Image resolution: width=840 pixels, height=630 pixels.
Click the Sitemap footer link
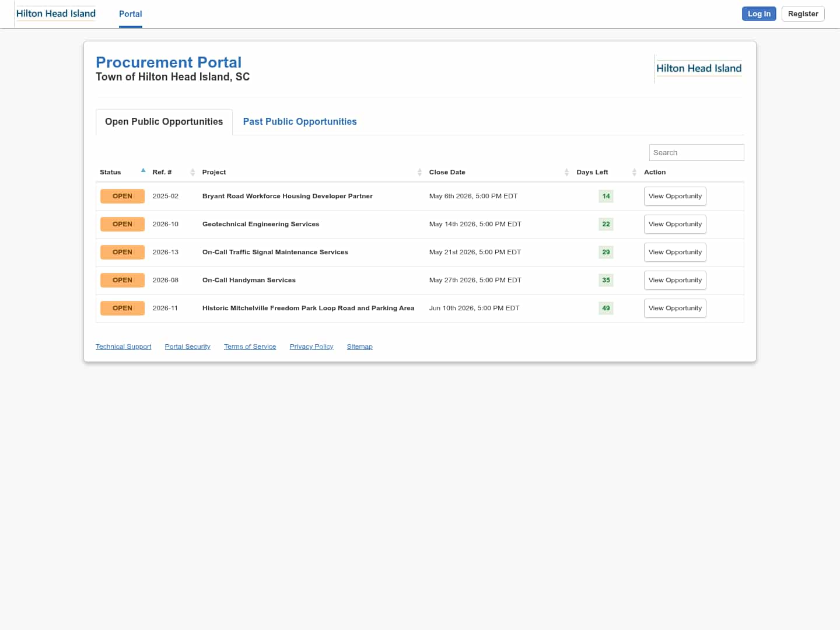tap(359, 347)
